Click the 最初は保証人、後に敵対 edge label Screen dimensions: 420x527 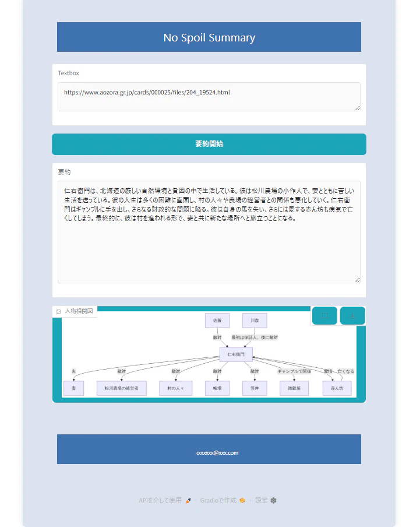tap(255, 338)
